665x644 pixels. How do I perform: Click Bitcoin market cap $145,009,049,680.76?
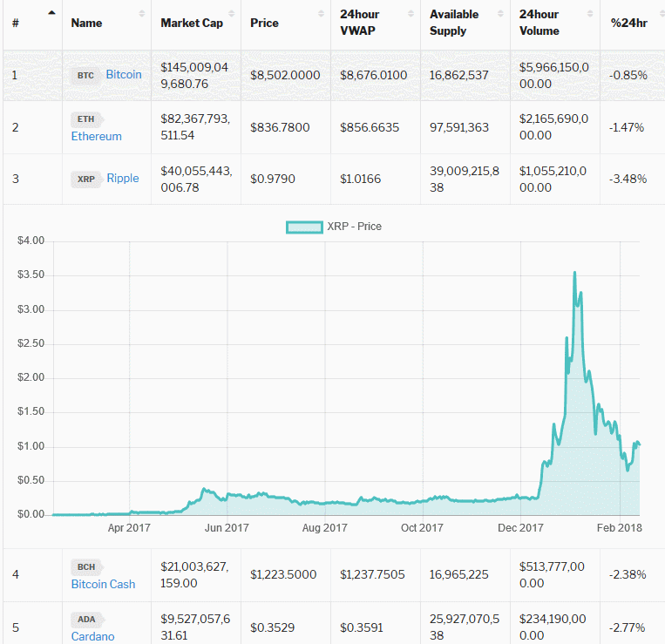coord(194,76)
